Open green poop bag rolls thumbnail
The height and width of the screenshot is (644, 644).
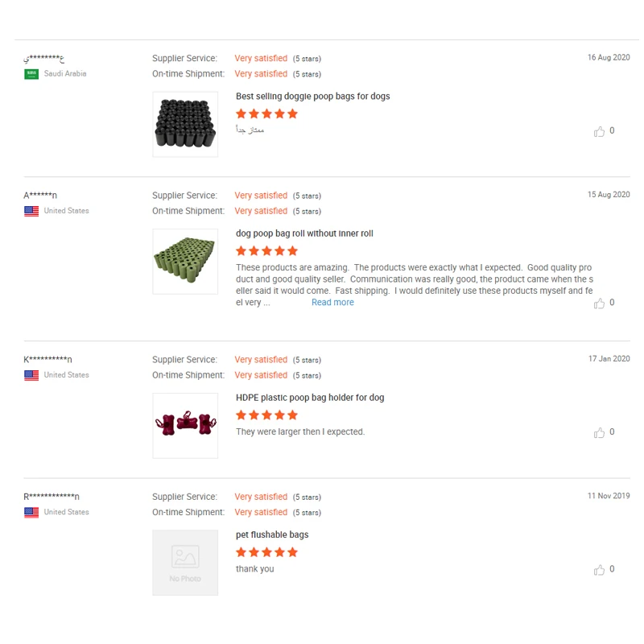185,261
